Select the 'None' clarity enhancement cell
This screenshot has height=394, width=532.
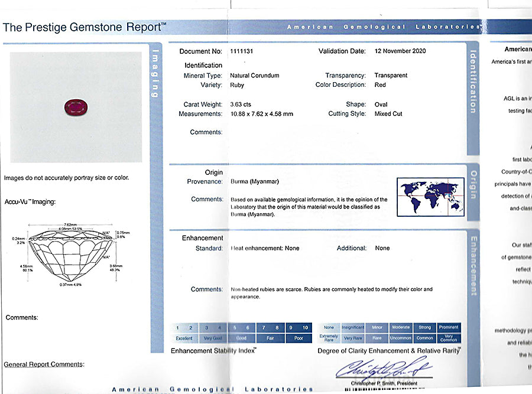pyautogui.click(x=329, y=327)
